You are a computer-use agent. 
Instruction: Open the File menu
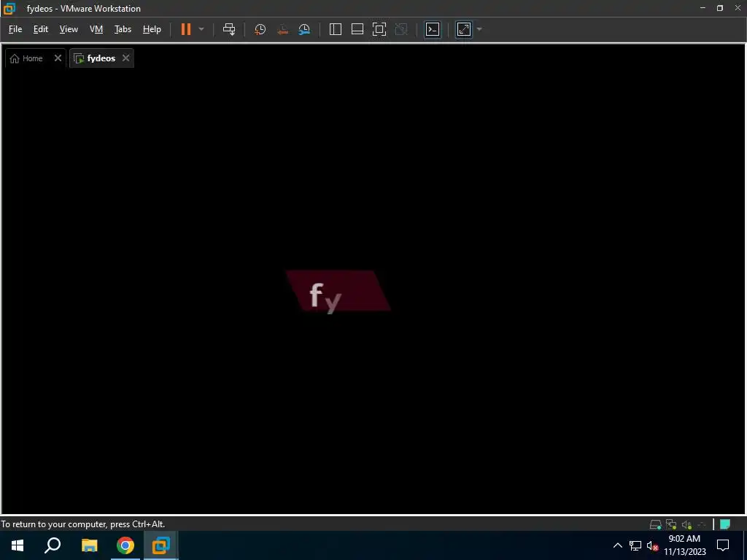pos(15,29)
